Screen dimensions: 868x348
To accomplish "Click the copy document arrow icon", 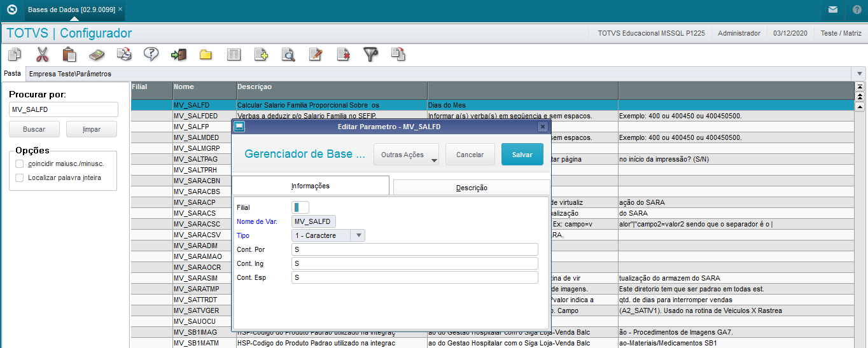I will point(398,54).
